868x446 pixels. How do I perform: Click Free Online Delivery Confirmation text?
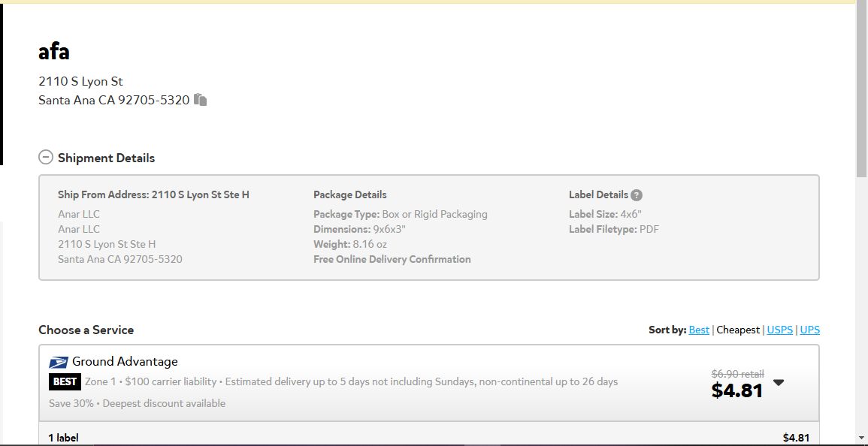392,259
